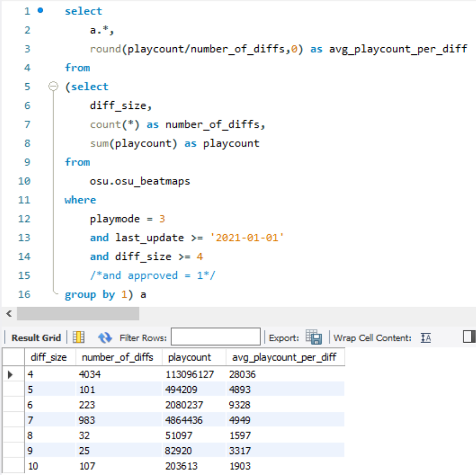Select average cell 4893
The height and width of the screenshot is (475, 476).
point(285,389)
